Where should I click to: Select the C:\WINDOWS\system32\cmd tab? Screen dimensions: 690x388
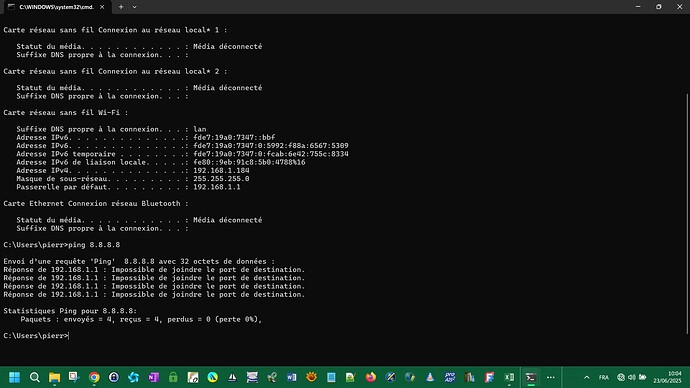coord(56,7)
